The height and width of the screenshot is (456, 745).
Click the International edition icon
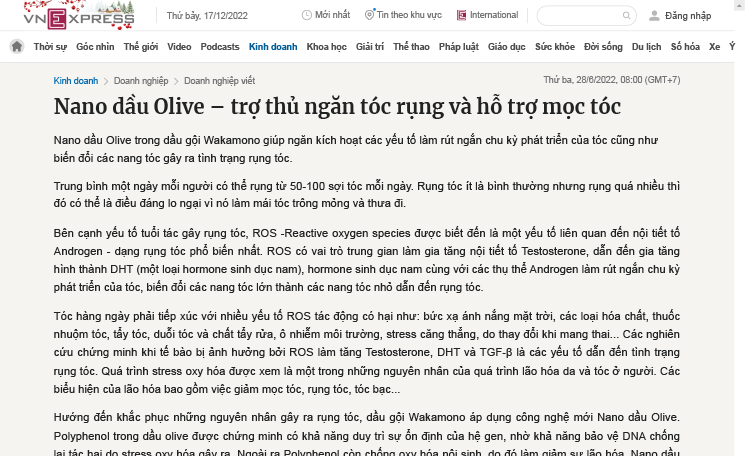[461, 16]
